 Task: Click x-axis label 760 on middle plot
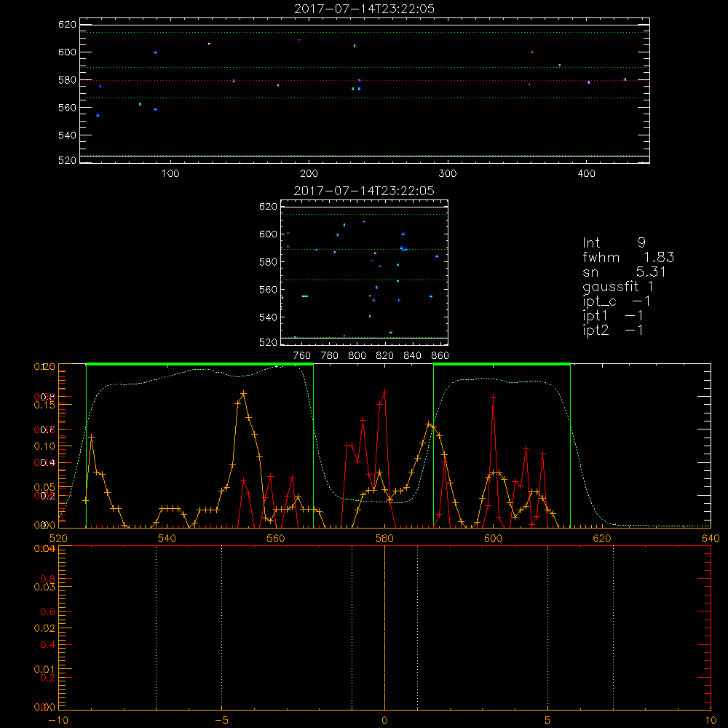point(302,356)
